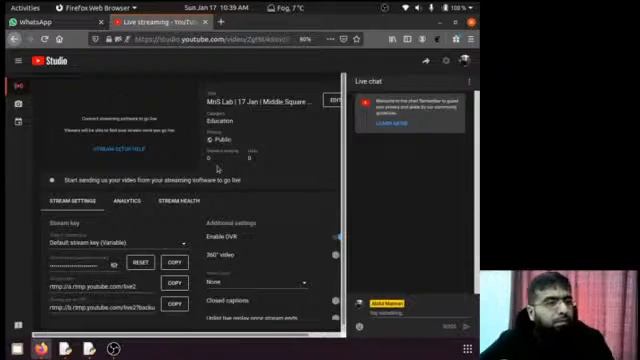Viewport: 640px width, 360px height.
Task: Click the YouTube Studio logo
Action: pos(49,61)
